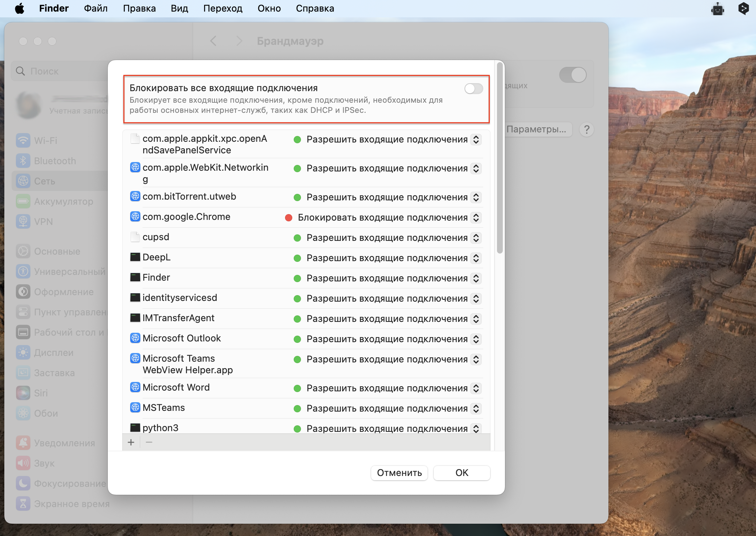Click the dialog's vertical scrollbar
The height and width of the screenshot is (536, 756).
click(500, 158)
